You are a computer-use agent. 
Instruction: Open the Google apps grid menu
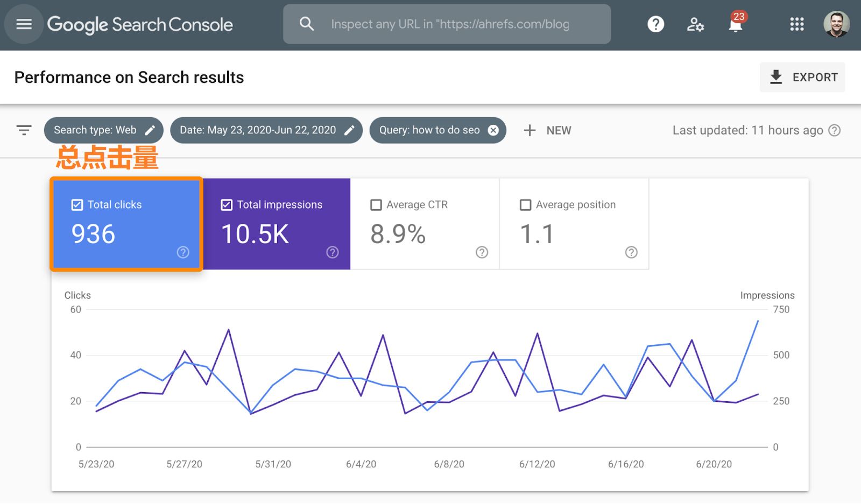[797, 24]
